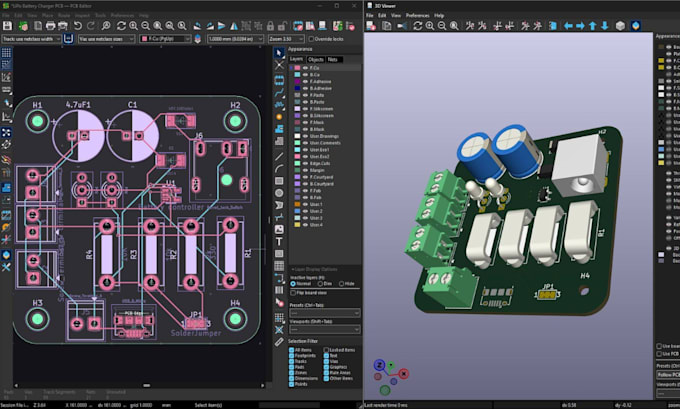This screenshot has width=680, height=409.
Task: Uncheck Tracks in the Selection Filter
Action: pyautogui.click(x=291, y=361)
